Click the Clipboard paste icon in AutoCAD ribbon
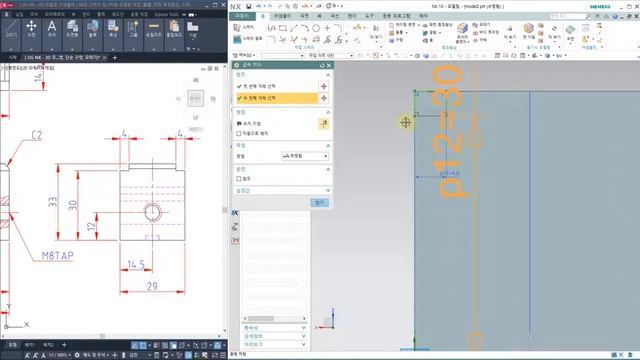 174,27
